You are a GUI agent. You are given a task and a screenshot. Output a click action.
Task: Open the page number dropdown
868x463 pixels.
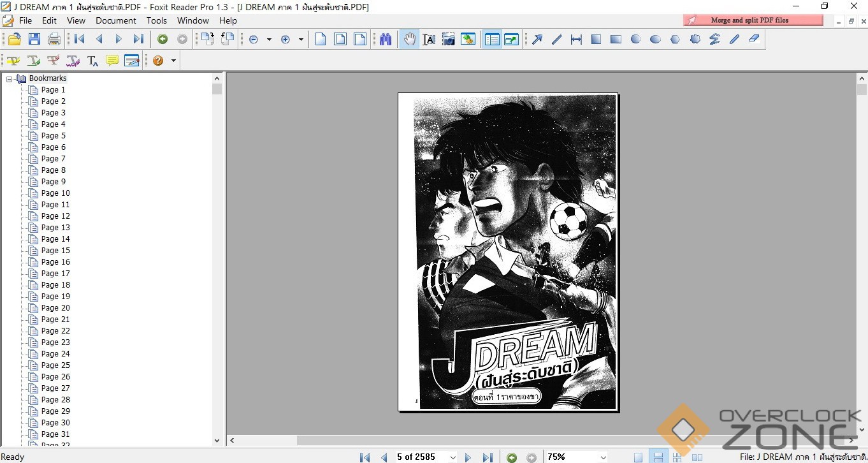[453, 457]
